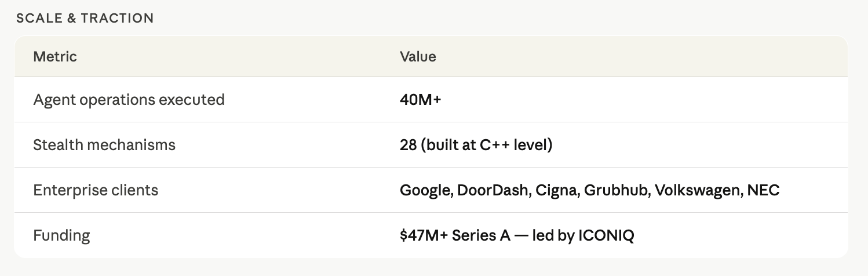868x276 pixels.
Task: Click the Funding row label
Action: (61, 235)
